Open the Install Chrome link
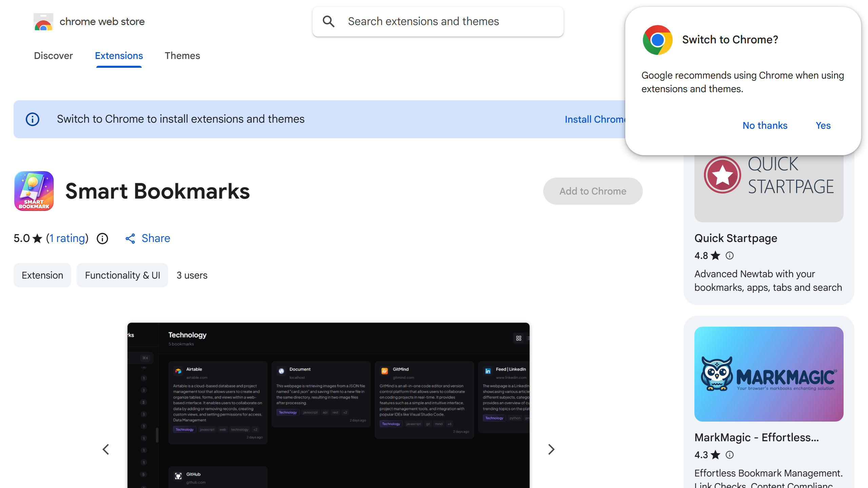This screenshot has width=868, height=488. [595, 119]
